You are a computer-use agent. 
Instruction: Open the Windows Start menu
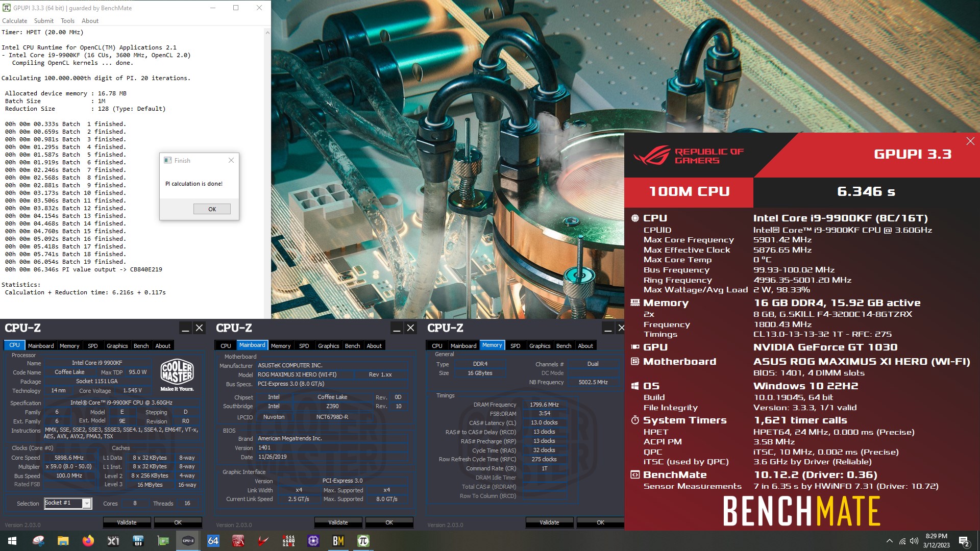(12, 541)
